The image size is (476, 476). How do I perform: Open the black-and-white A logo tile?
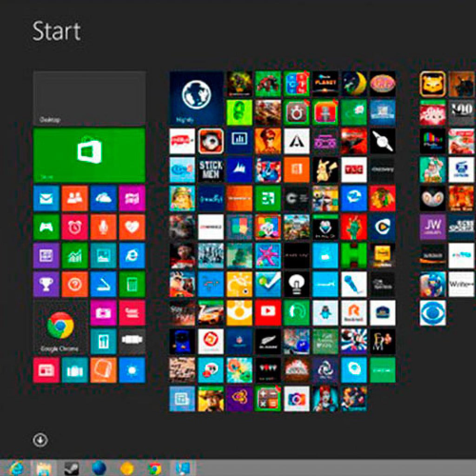[x=297, y=141]
